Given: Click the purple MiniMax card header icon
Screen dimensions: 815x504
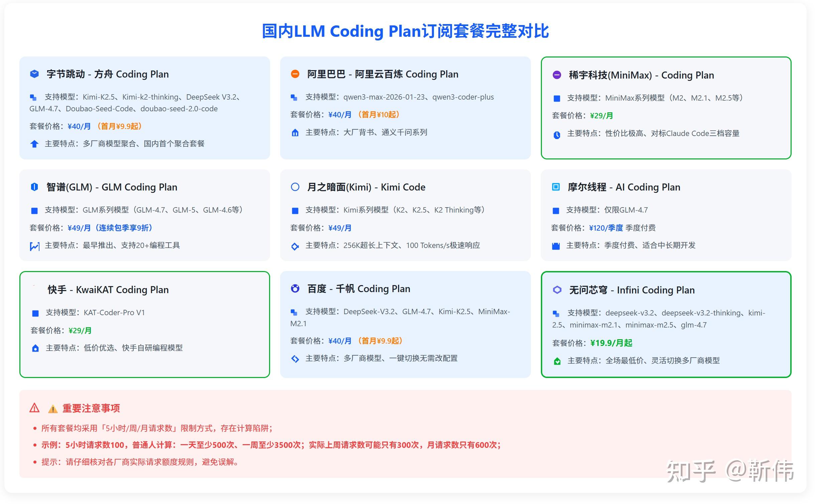Looking at the screenshot, I should click(557, 75).
